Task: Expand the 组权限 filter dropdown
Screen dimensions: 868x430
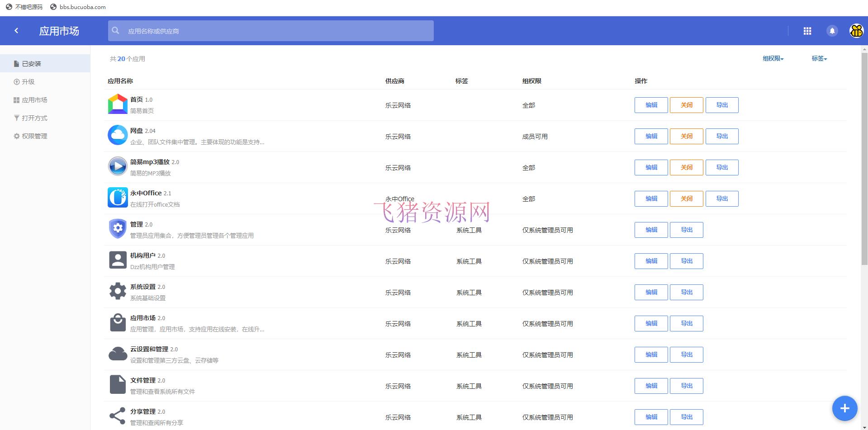Action: click(772, 58)
